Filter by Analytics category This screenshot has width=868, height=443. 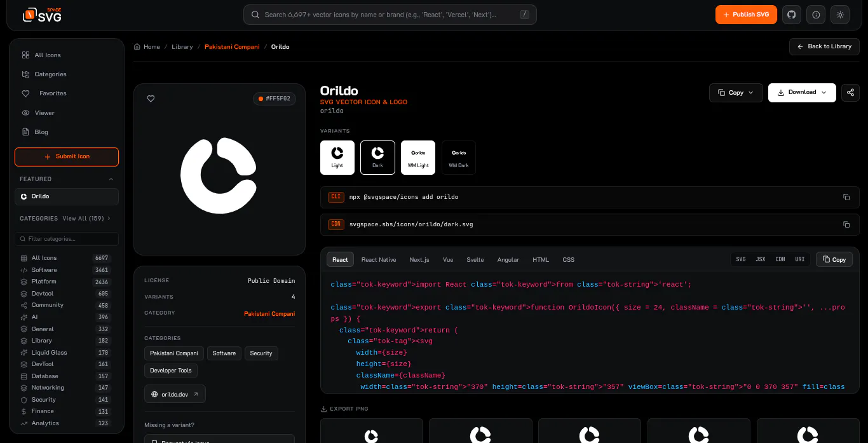[65, 423]
